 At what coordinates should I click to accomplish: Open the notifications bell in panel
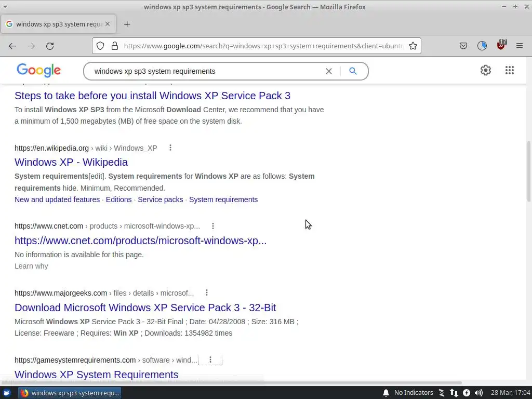pyautogui.click(x=386, y=393)
